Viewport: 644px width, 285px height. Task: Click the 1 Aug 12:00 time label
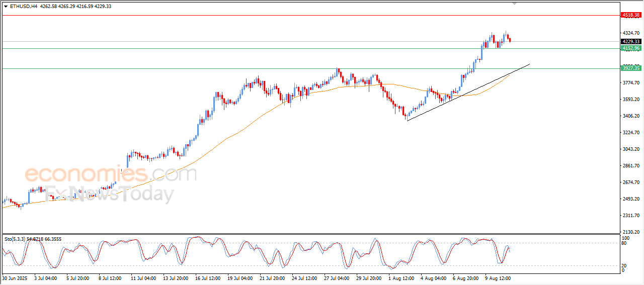401,277
